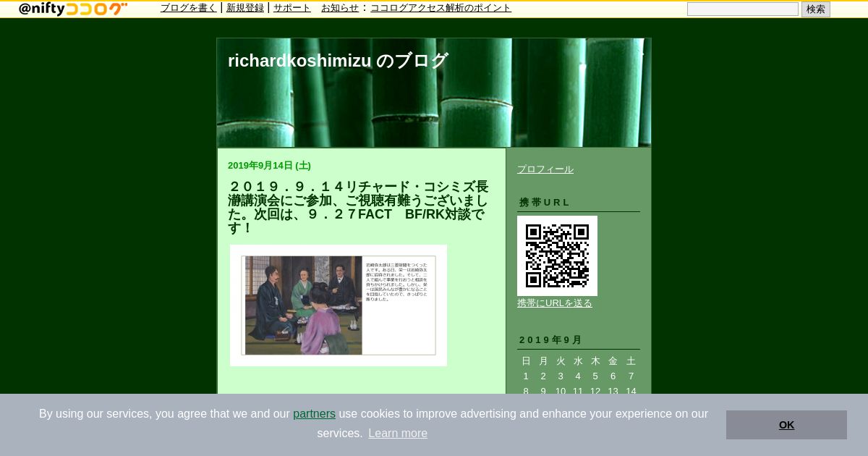
Task: Open the 2019.9.14 lecture post title
Action: point(359,207)
